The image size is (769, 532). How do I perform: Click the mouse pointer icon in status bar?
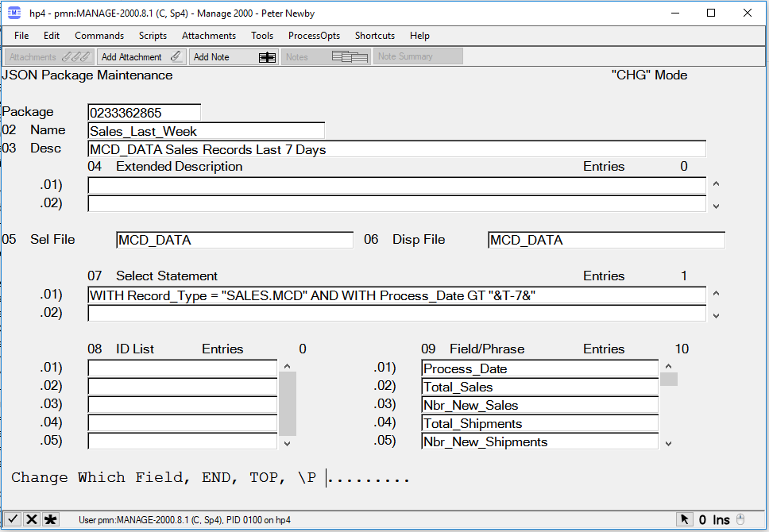(x=685, y=519)
